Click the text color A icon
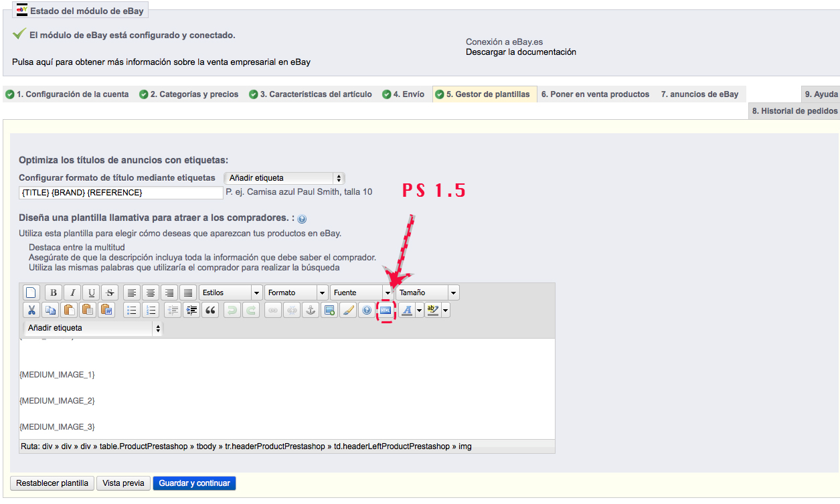The width and height of the screenshot is (840, 504). coord(406,310)
